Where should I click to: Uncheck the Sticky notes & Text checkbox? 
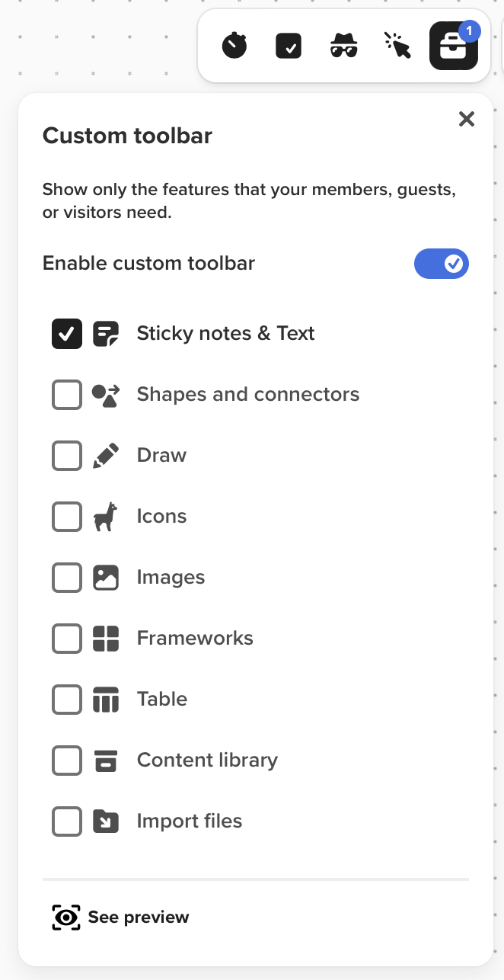point(66,333)
